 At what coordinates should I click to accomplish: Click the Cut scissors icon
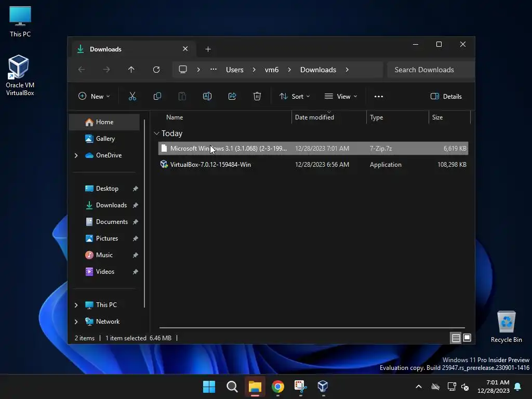point(132,96)
